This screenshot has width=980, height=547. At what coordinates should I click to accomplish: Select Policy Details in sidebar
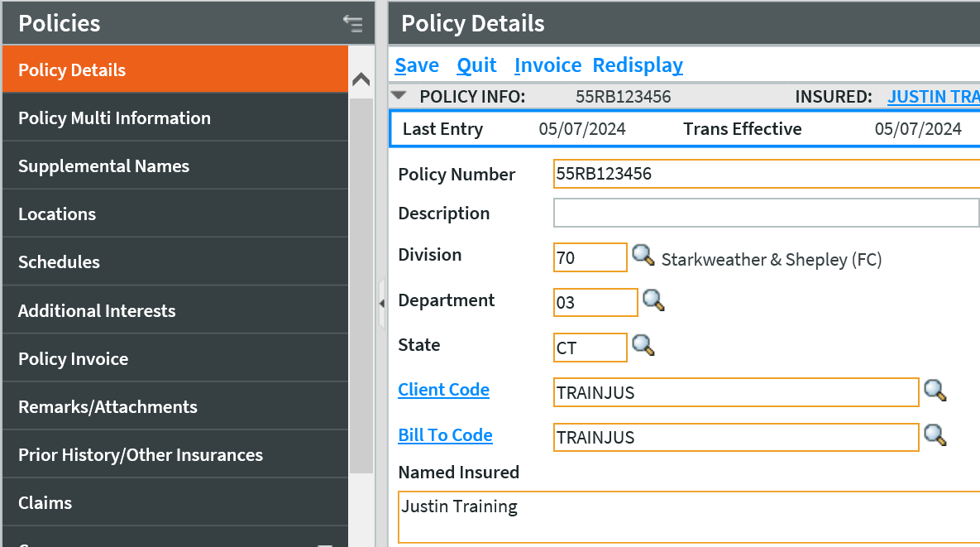175,70
